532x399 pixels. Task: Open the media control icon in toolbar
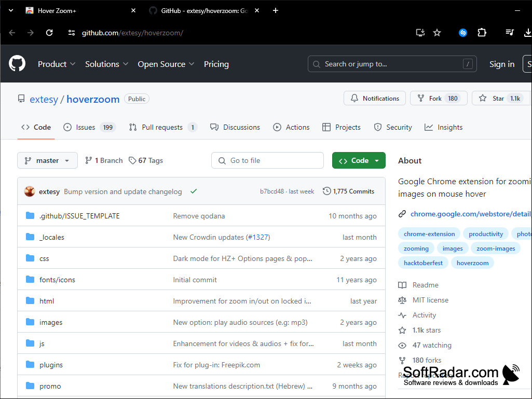[510, 33]
